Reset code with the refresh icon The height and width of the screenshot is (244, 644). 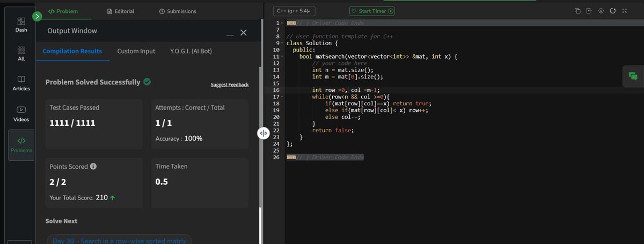click(x=612, y=11)
